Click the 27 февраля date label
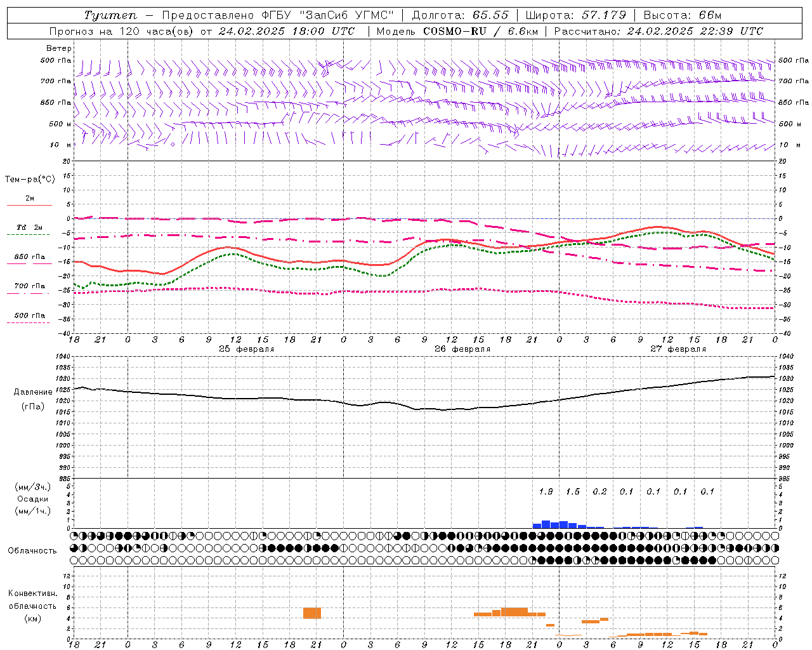 click(x=678, y=349)
